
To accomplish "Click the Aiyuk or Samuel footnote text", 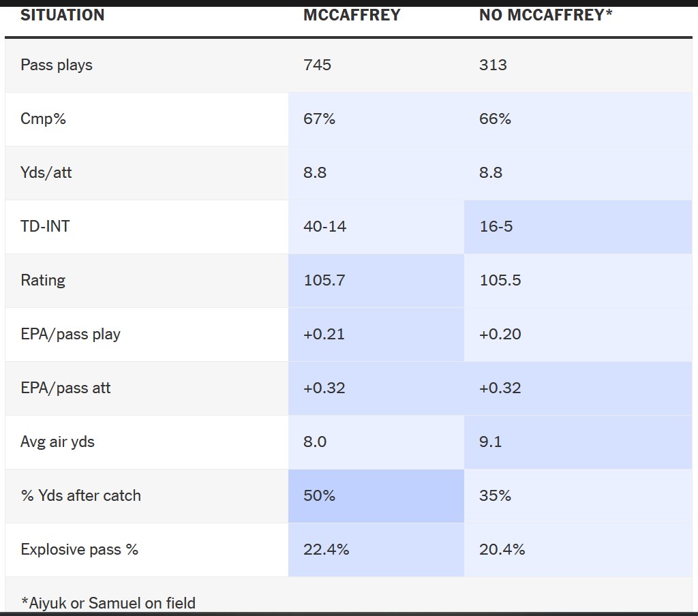I will (108, 603).
